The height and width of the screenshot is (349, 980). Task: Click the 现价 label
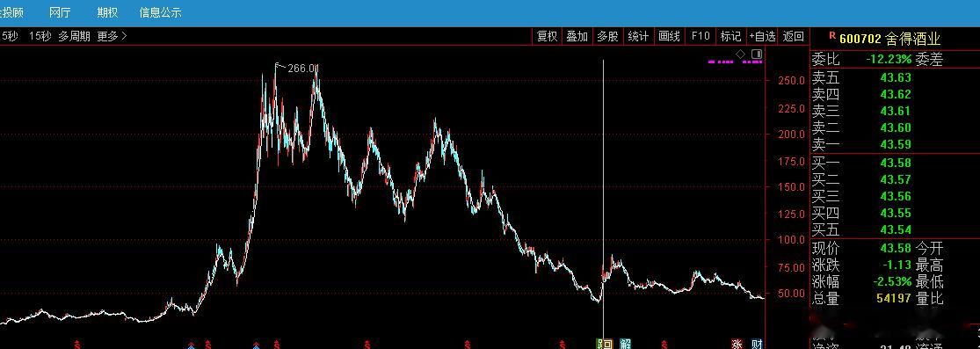(825, 248)
